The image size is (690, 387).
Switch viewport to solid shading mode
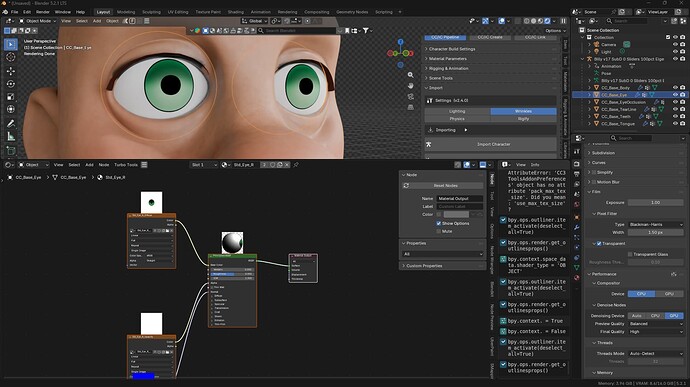(x=533, y=21)
